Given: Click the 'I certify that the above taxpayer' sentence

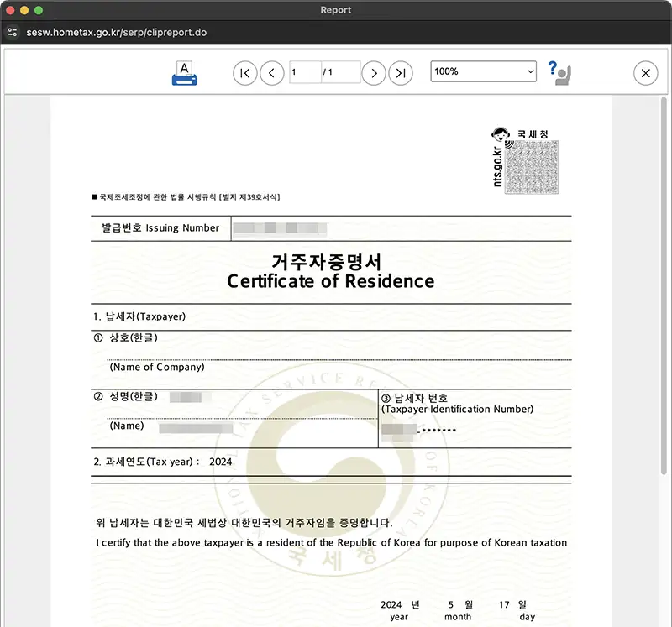Looking at the screenshot, I should coord(331,542).
